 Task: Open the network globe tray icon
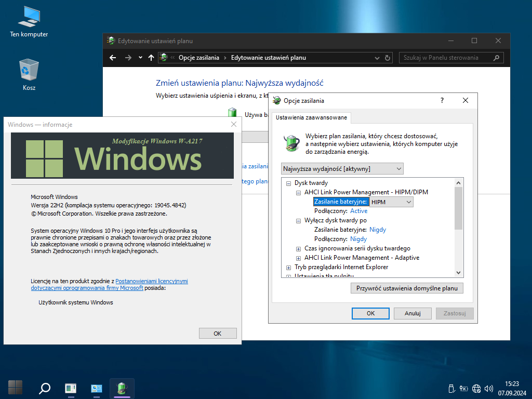click(476, 388)
